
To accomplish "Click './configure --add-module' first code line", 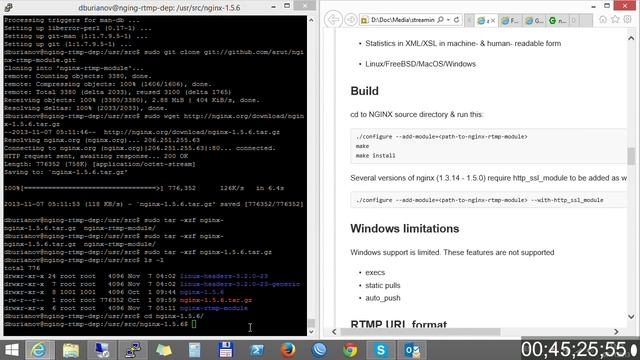I will tap(441, 136).
